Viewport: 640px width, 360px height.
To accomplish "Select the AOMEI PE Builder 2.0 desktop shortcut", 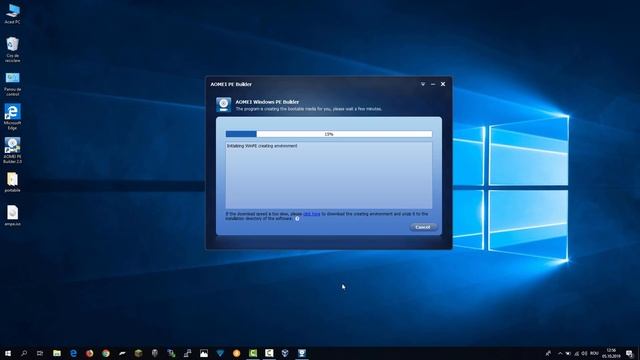I will (x=13, y=150).
